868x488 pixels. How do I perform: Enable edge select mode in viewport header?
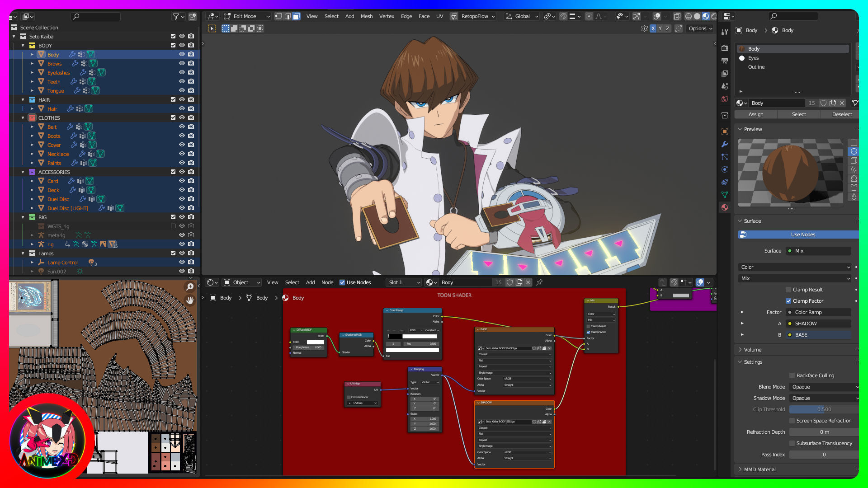click(x=288, y=16)
